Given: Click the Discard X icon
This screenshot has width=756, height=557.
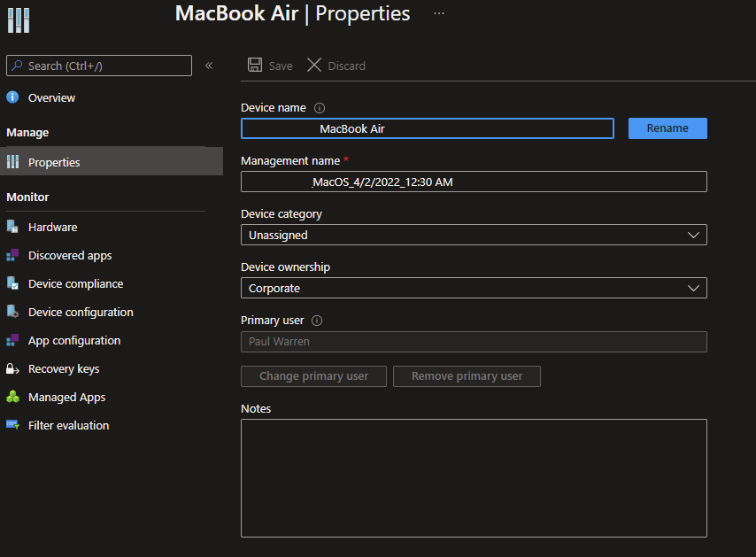Looking at the screenshot, I should [x=314, y=66].
